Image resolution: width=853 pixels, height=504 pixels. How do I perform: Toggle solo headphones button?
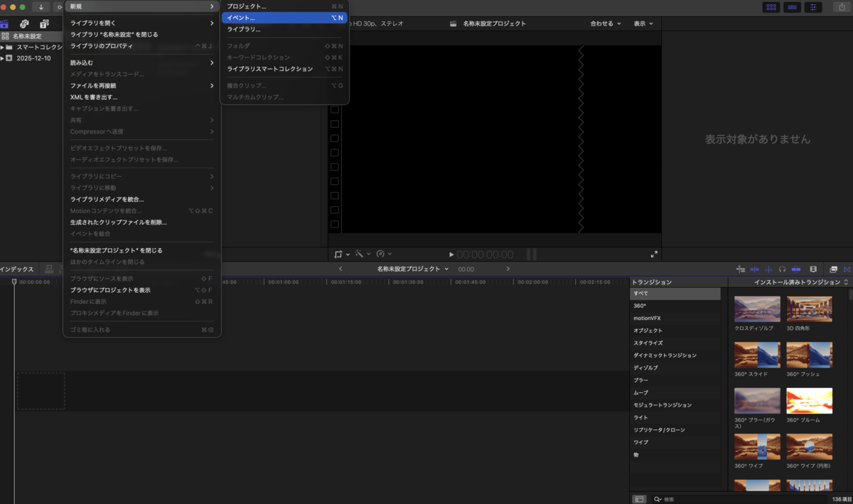tap(782, 269)
